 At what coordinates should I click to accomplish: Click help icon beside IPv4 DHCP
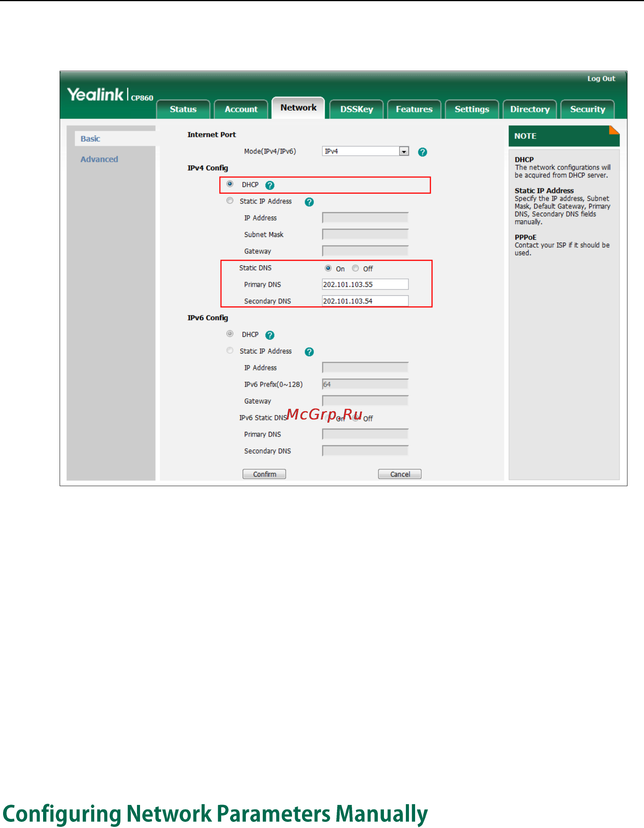tap(270, 185)
